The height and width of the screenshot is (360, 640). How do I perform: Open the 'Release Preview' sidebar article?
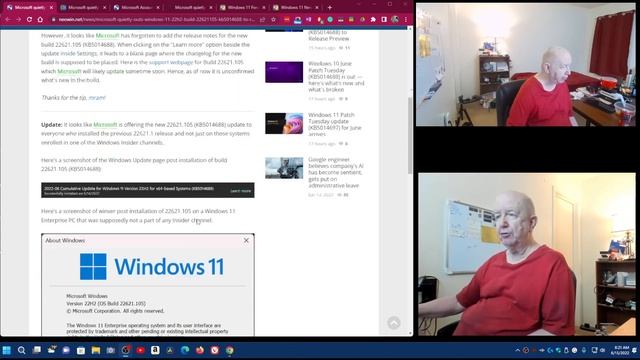pyautogui.click(x=329, y=35)
